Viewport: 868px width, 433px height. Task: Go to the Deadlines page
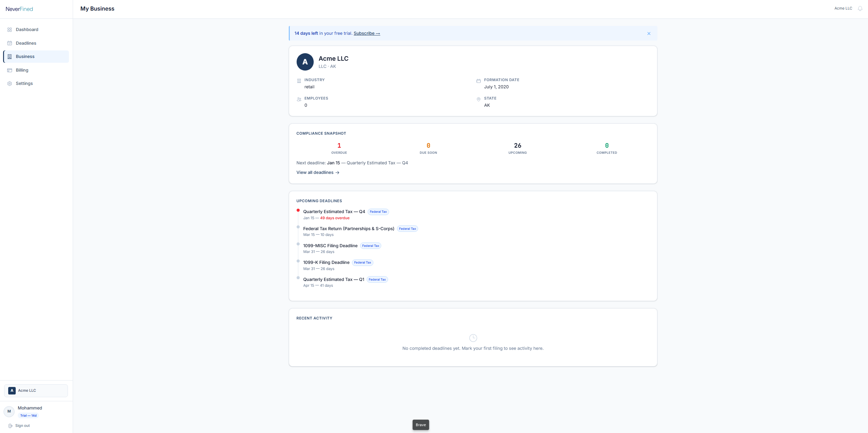pyautogui.click(x=26, y=43)
